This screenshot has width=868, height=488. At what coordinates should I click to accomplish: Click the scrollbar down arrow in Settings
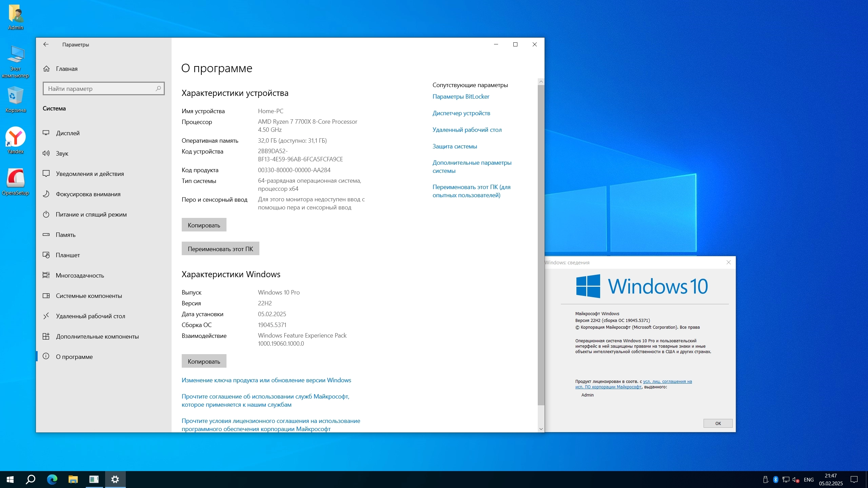[x=541, y=429]
